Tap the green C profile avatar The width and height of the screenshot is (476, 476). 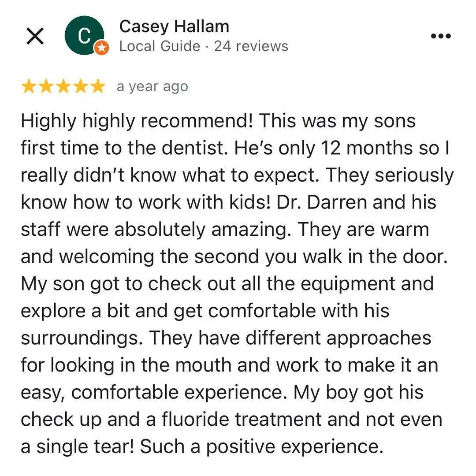click(x=84, y=35)
